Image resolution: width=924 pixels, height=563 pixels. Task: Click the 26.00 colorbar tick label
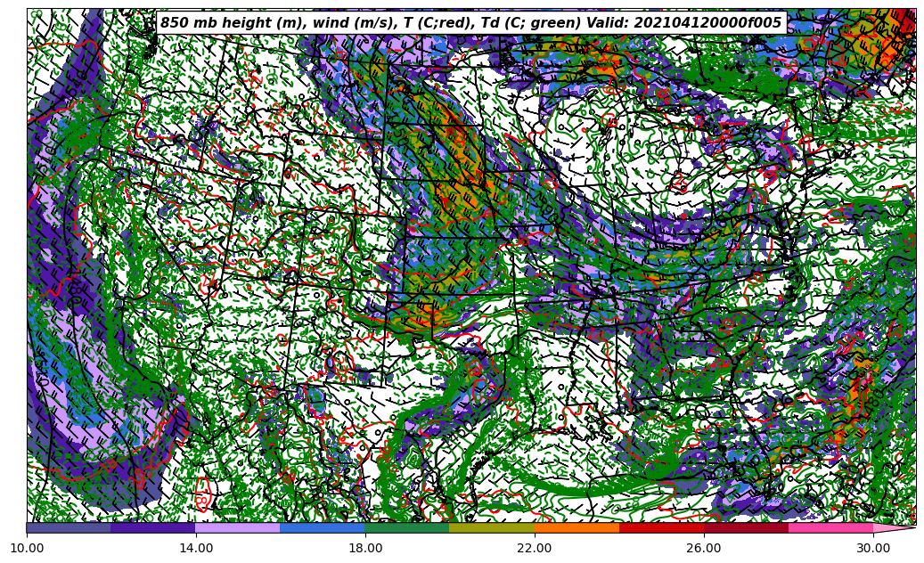[x=704, y=549]
